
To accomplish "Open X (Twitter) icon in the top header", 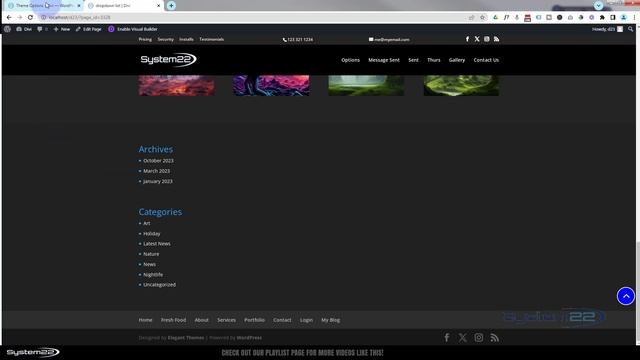I will pos(477,39).
